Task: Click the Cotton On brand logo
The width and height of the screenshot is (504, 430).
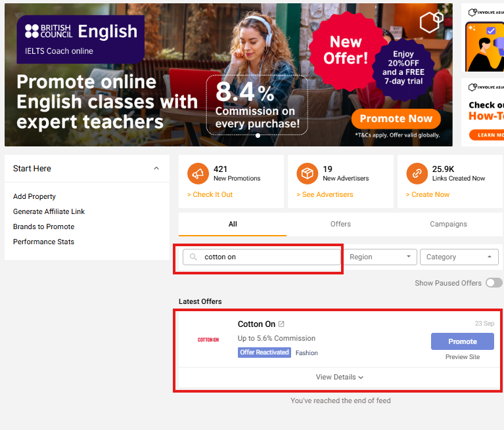Action: click(208, 340)
